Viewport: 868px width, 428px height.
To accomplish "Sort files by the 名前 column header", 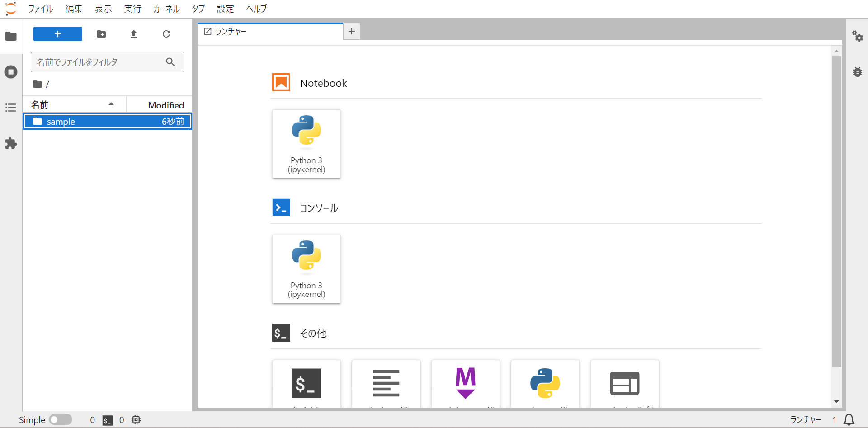I will [41, 104].
